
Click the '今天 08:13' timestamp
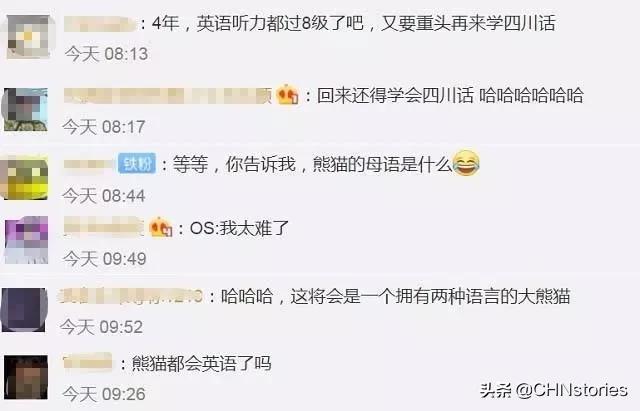pyautogui.click(x=106, y=54)
